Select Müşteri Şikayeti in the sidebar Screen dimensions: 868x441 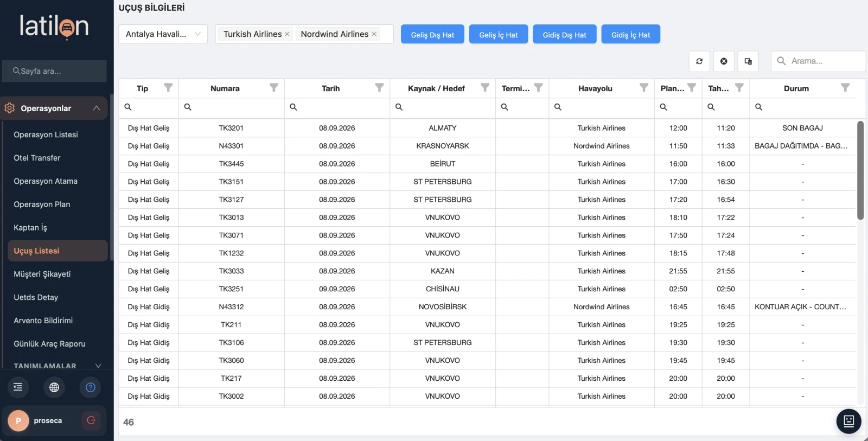point(42,274)
